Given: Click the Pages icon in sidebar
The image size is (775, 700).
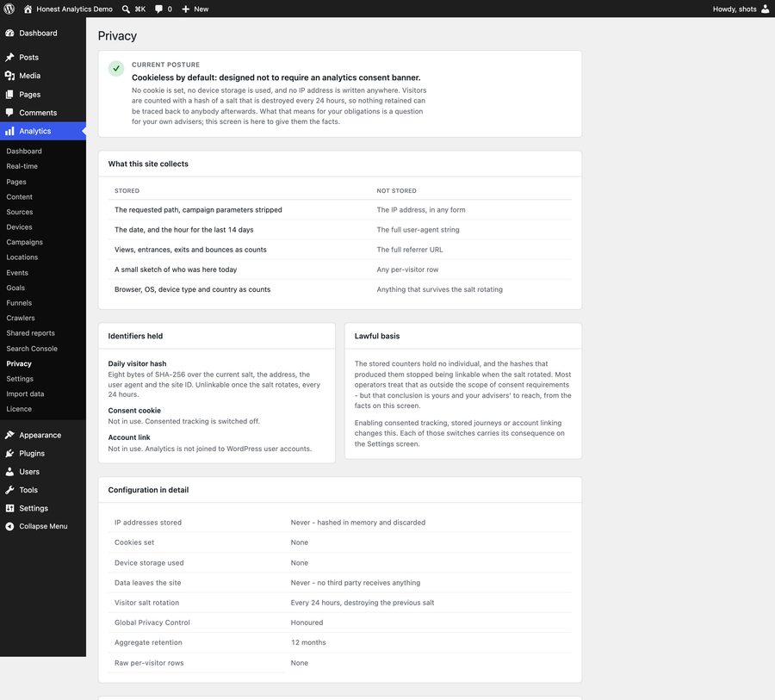Looking at the screenshot, I should tap(9, 95).
